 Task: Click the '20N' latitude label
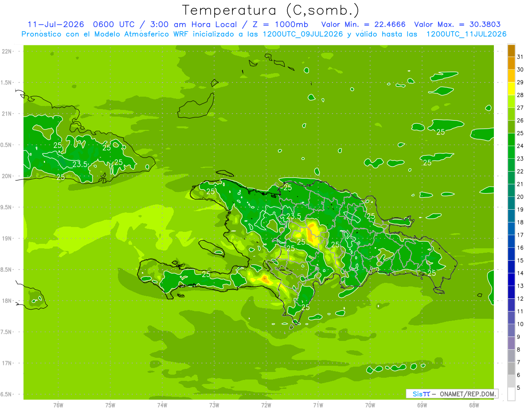click(7, 176)
